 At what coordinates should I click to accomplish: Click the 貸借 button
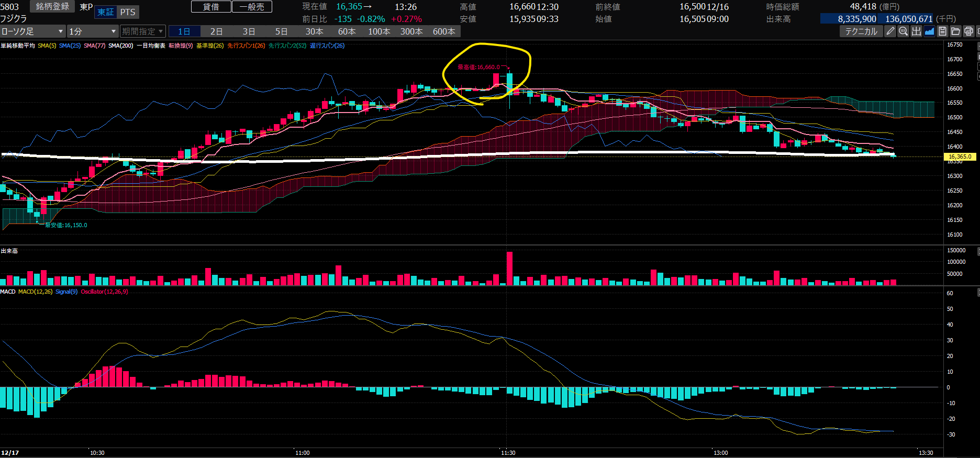(211, 7)
